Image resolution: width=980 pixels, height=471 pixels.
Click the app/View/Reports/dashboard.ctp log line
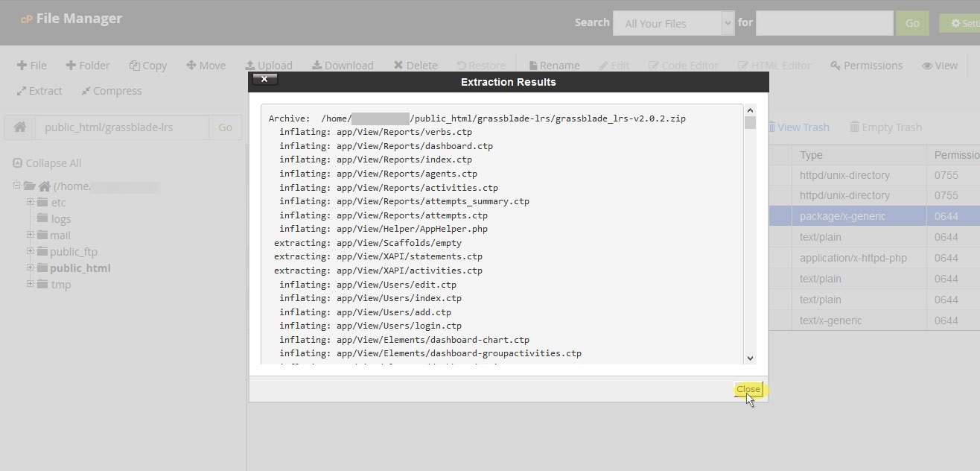pyautogui.click(x=386, y=146)
